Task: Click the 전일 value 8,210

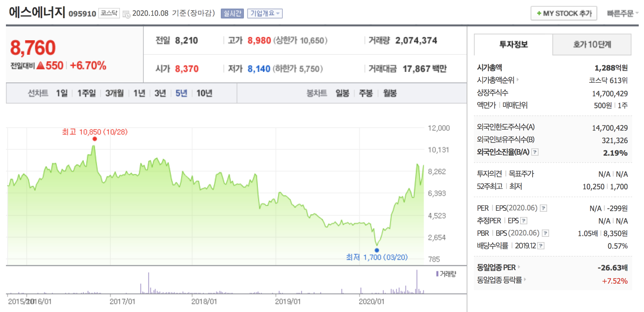Action: coord(187,41)
